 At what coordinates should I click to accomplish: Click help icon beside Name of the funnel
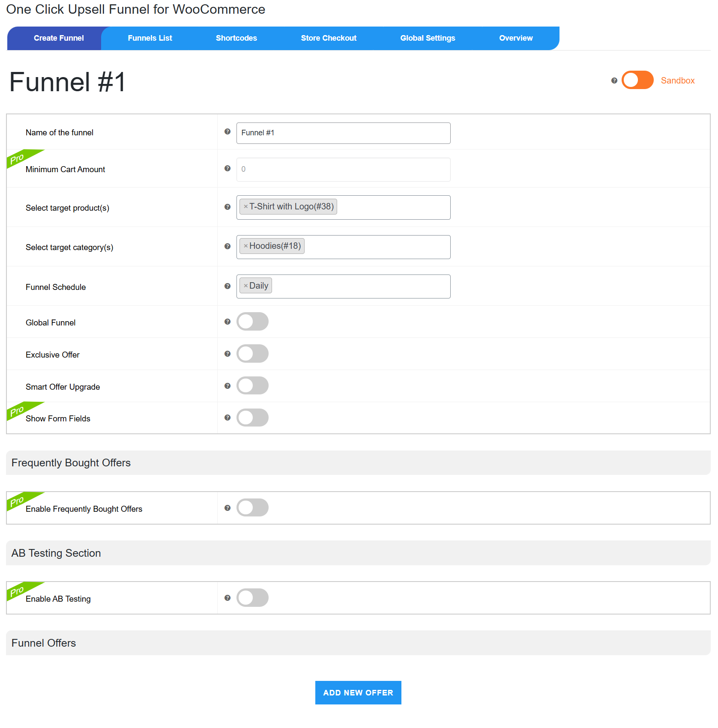(x=227, y=132)
